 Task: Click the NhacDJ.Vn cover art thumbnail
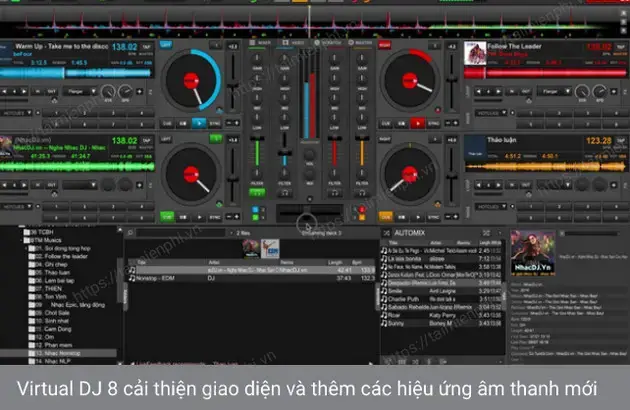(533, 252)
